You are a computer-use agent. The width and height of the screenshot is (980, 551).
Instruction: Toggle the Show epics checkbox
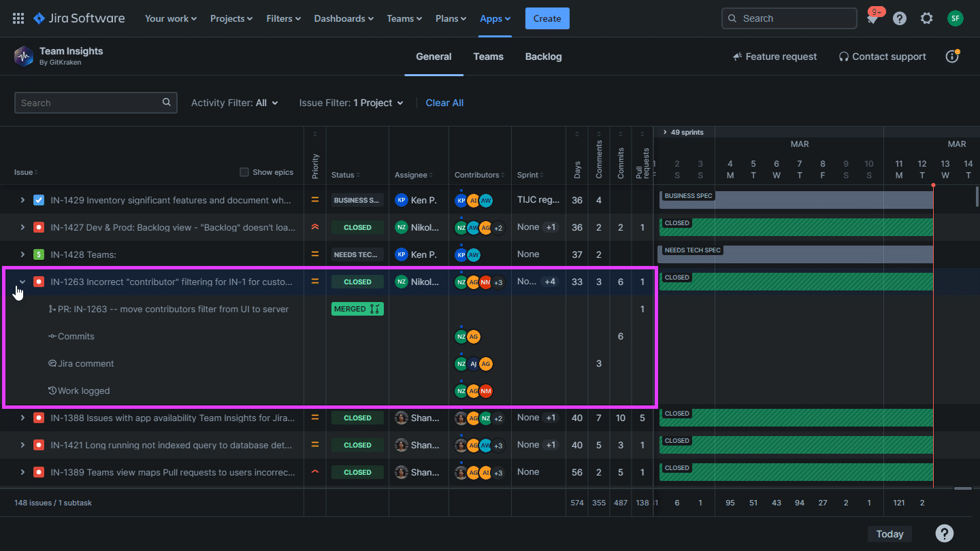(244, 172)
